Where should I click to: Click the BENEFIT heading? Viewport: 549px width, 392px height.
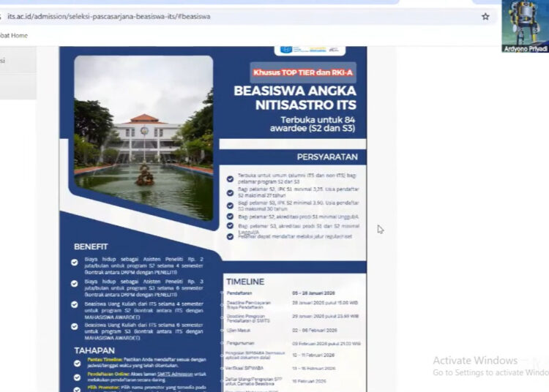[x=91, y=247]
